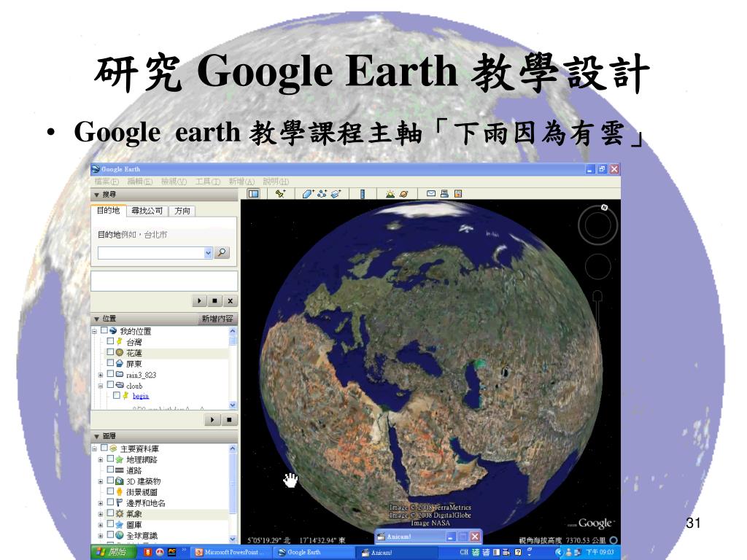747x560 pixels.
Task: Click the streaming status circle indicator
Action: 614,540
